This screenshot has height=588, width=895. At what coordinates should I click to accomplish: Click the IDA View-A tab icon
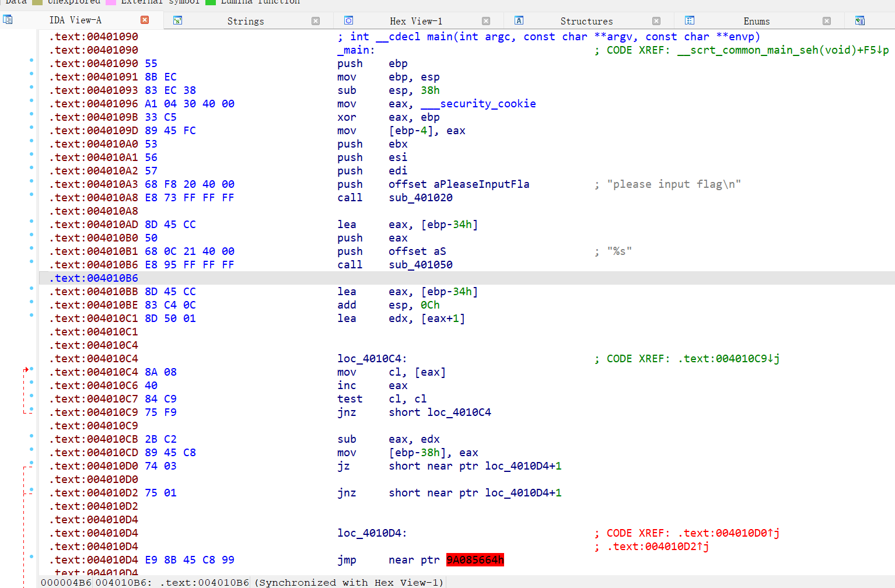[8, 20]
